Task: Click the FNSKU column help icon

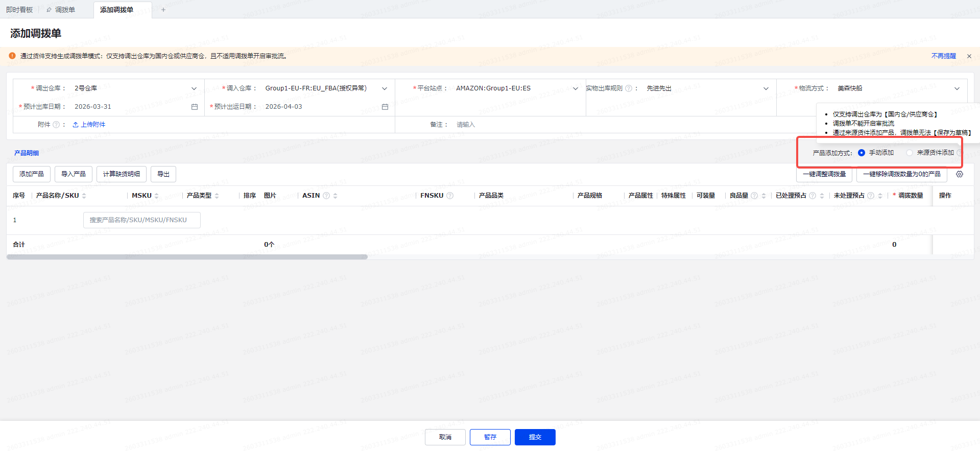Action: [450, 196]
